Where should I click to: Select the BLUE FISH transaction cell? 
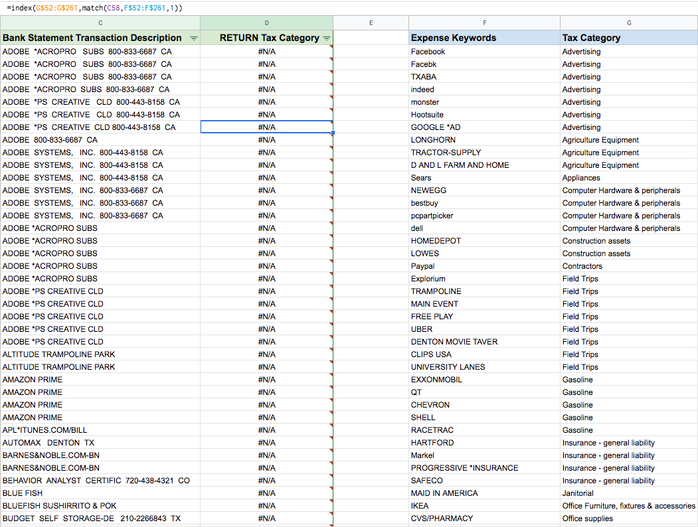point(100,493)
